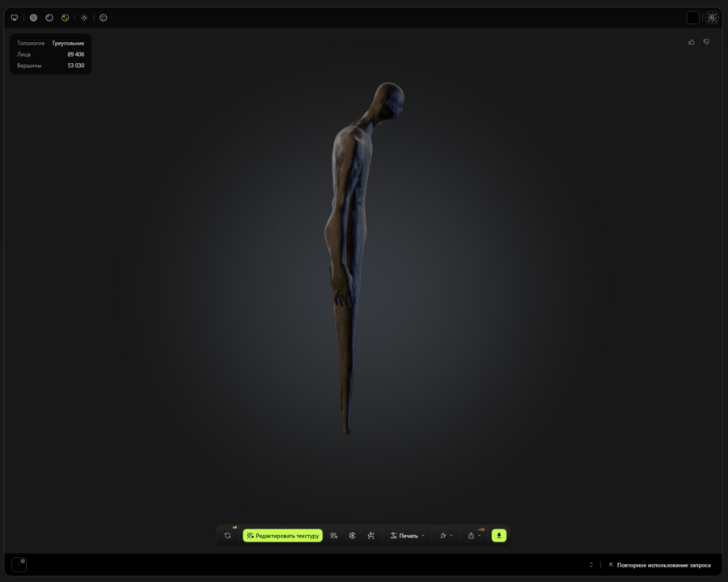Open the share export dropdown
The image size is (728, 582).
tap(473, 536)
